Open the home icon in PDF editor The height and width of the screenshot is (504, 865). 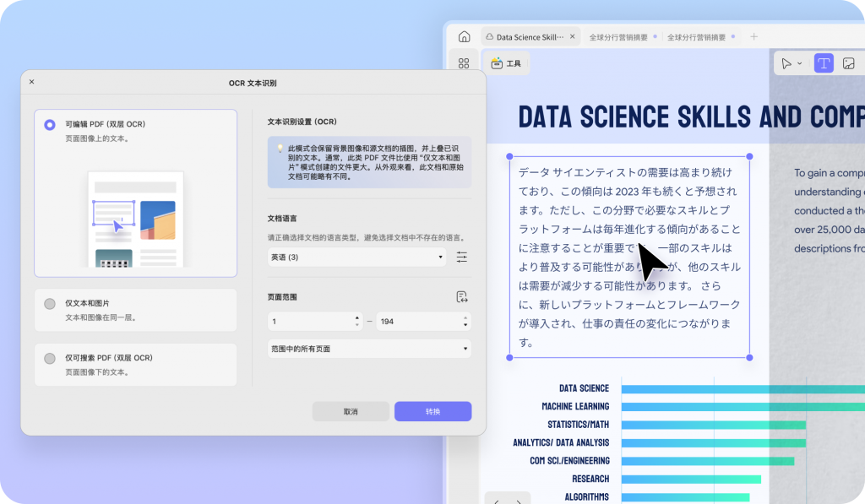(x=464, y=37)
